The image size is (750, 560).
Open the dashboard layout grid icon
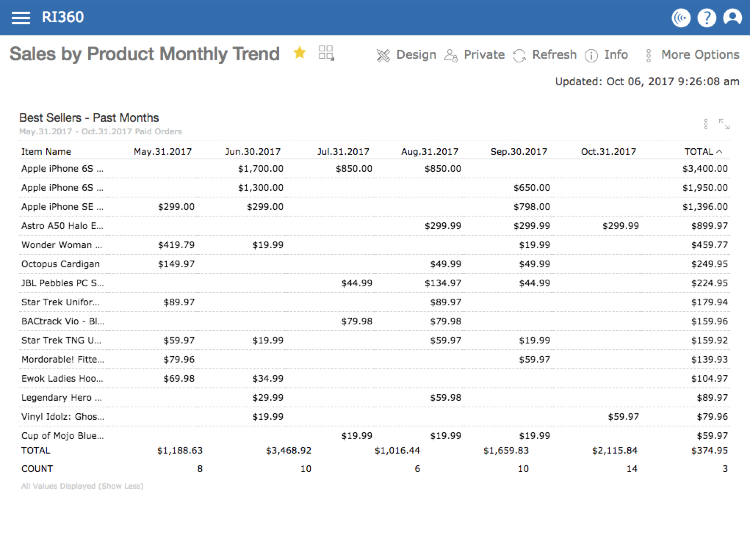[x=326, y=53]
